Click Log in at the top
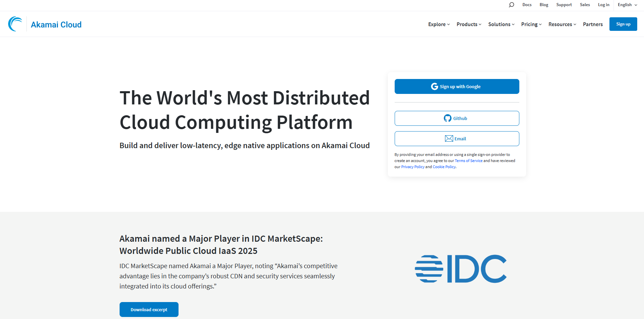 click(603, 5)
